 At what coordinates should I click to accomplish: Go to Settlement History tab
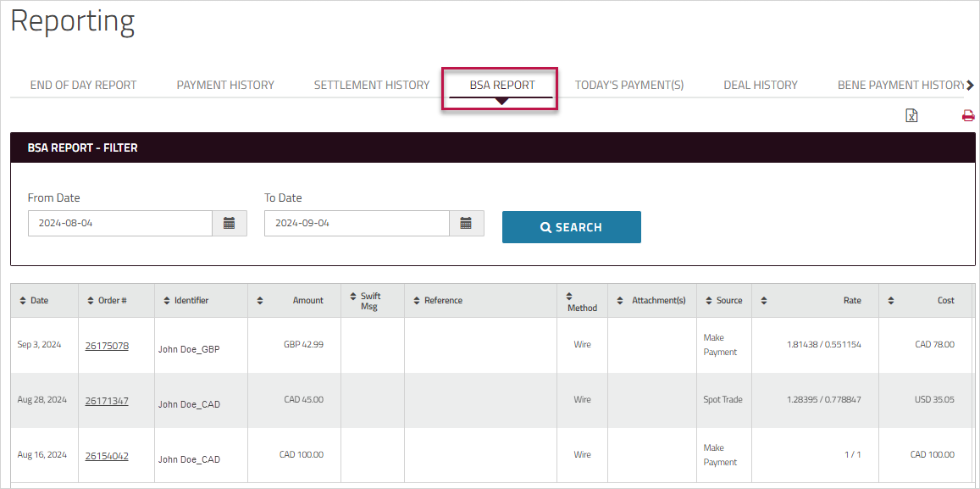pos(372,85)
